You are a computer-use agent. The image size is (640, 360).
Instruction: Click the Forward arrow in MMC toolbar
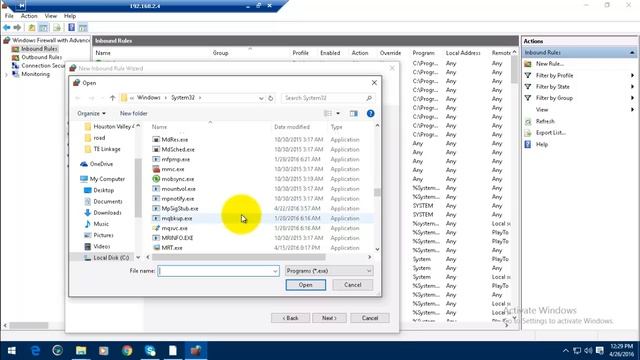pyautogui.click(x=17, y=27)
